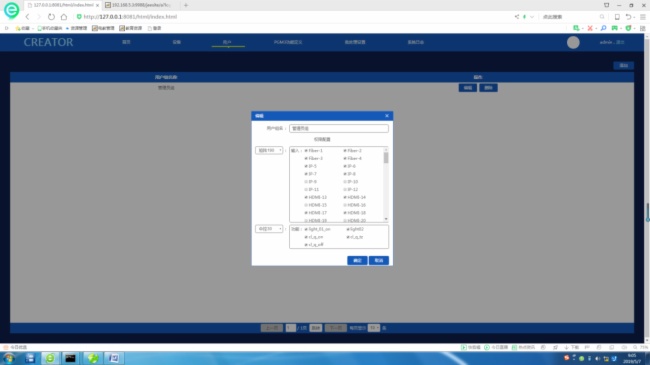Open Windows Start menu
650x365 pixels.
click(9, 358)
